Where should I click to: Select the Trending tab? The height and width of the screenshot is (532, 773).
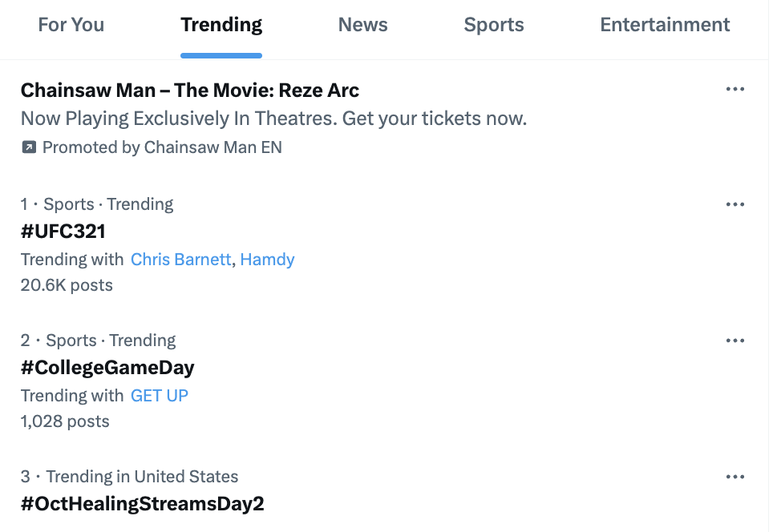pos(221,25)
